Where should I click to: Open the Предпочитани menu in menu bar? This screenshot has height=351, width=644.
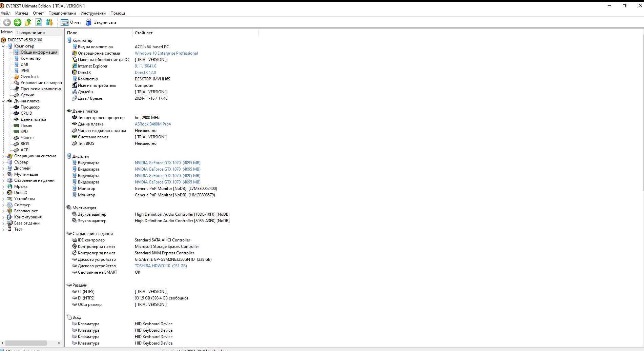(x=62, y=13)
